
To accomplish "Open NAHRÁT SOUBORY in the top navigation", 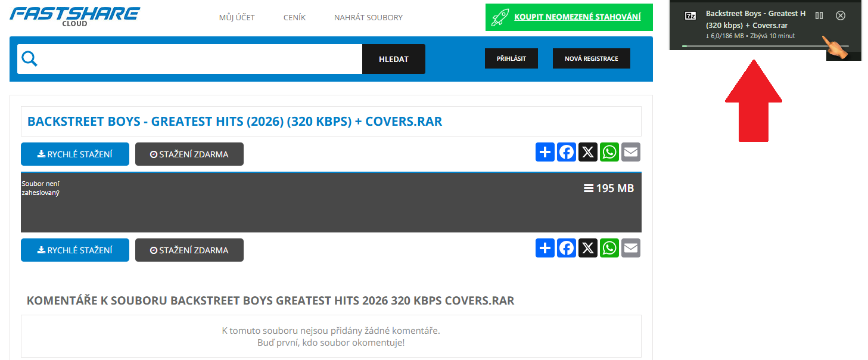I will click(368, 17).
